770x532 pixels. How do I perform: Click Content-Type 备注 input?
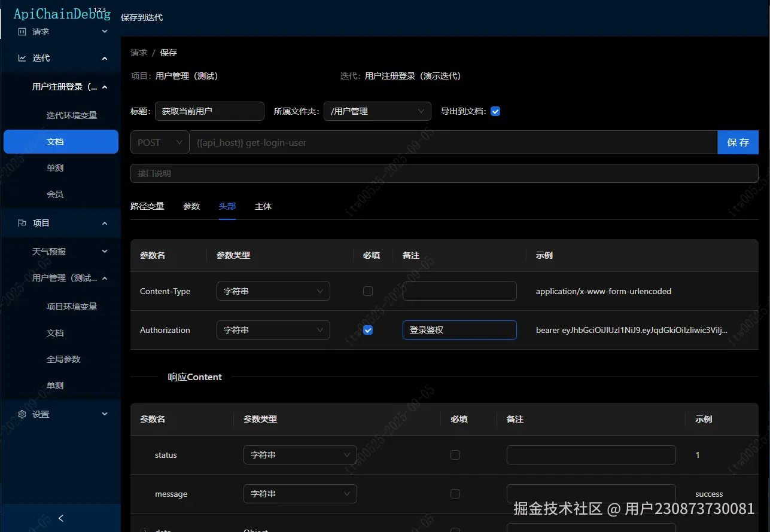tap(459, 291)
